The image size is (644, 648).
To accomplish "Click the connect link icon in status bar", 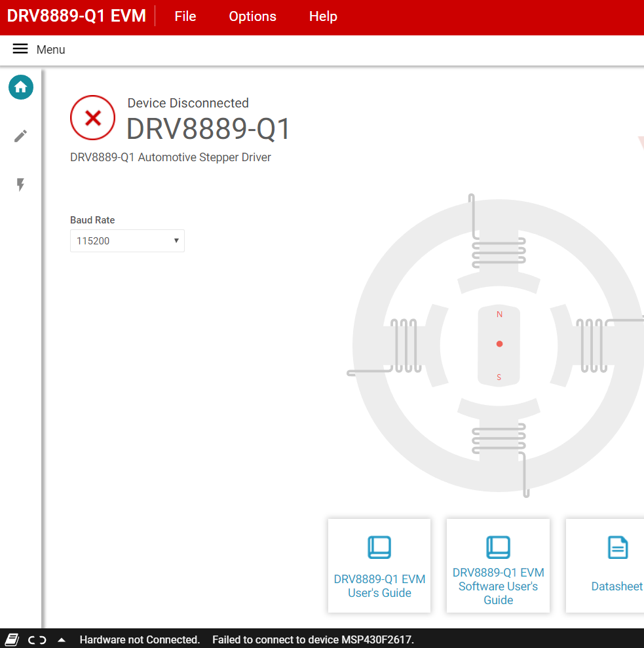I will click(x=37, y=640).
